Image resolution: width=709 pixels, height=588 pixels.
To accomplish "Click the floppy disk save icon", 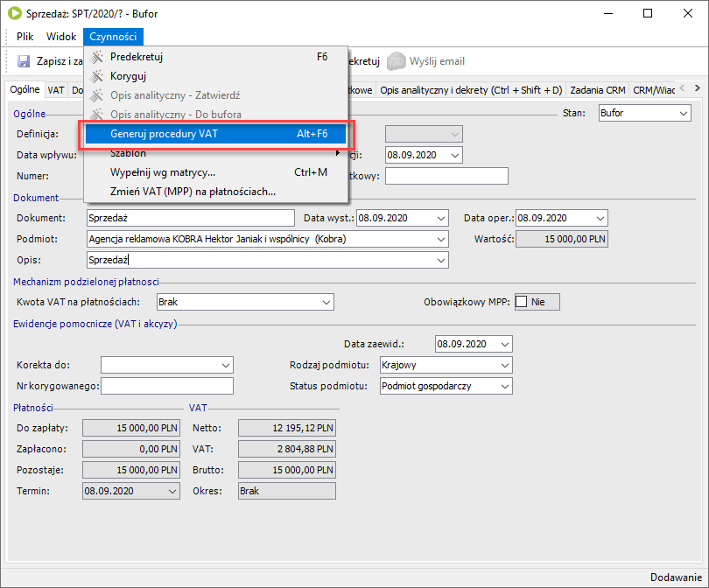I will tap(24, 61).
